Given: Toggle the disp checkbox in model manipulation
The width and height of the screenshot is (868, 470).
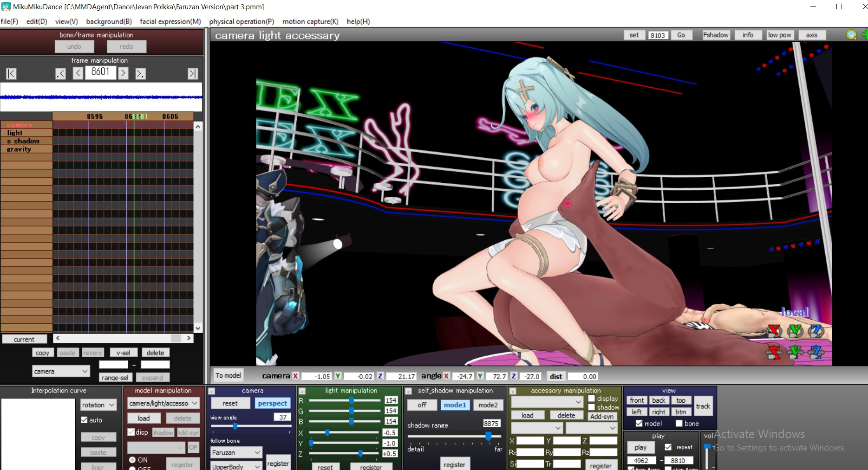Looking at the screenshot, I should point(131,432).
